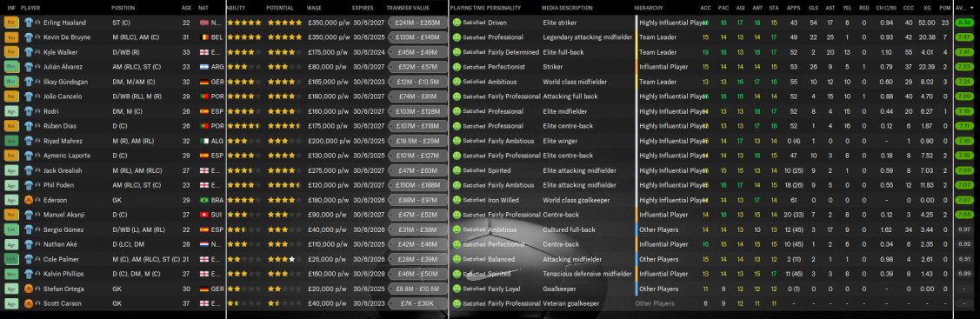Click the Brazil flag in Ederson's row

click(203, 200)
